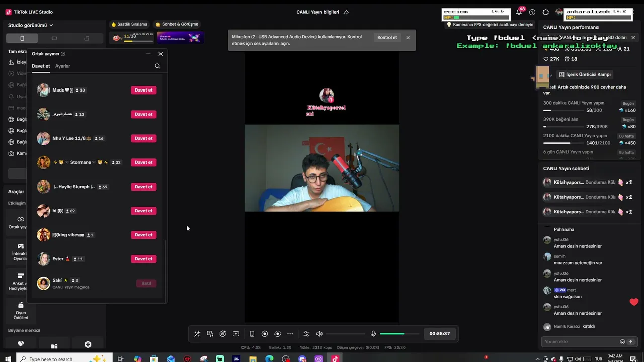
Task: Select the locked layout mode
Action: click(87, 38)
